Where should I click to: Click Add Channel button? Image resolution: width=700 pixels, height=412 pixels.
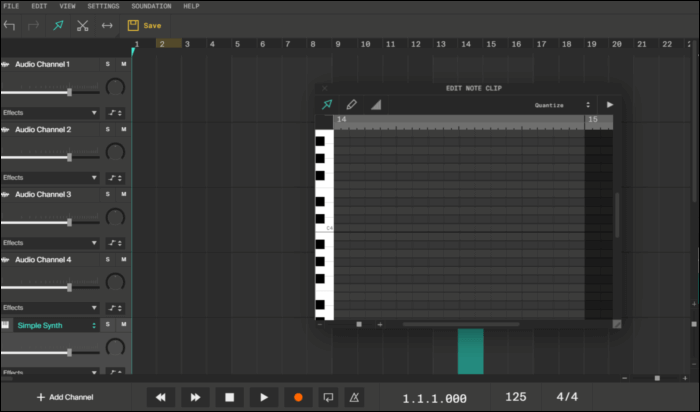tap(66, 397)
